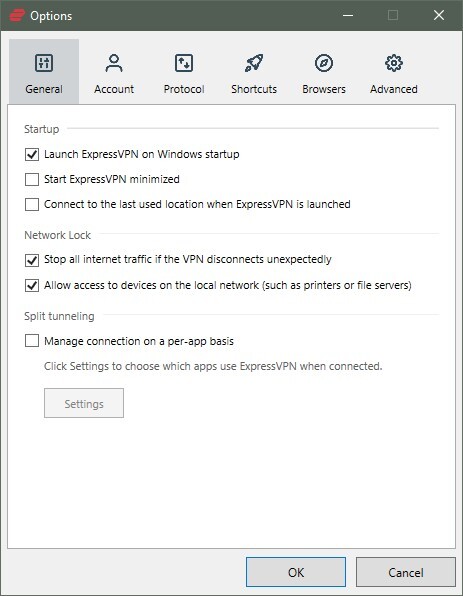Viewport: 463px width, 596px height.
Task: Click the Account person icon
Action: pos(114,63)
